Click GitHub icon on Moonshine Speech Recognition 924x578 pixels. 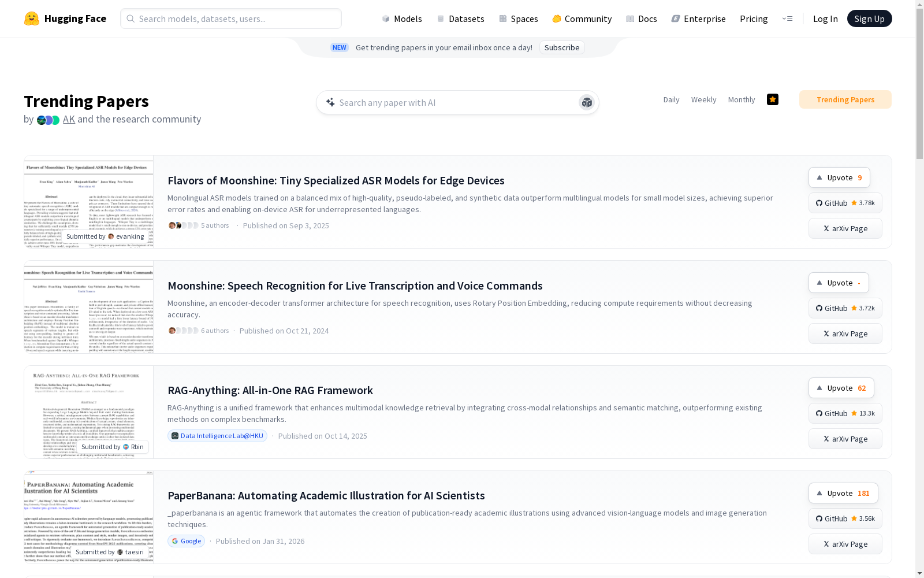[819, 308]
